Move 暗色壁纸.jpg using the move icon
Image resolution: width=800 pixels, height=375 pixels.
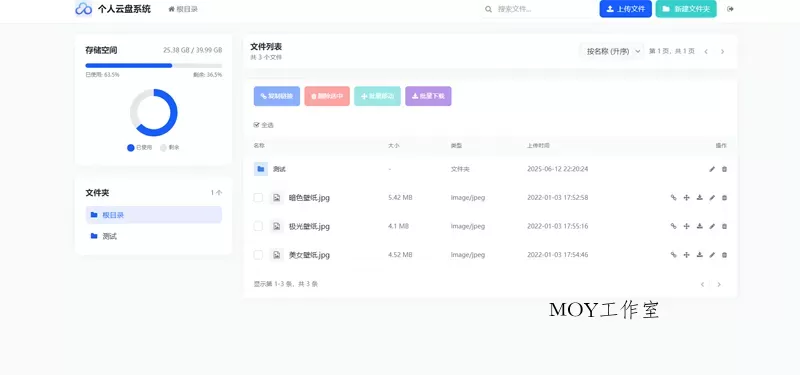click(x=686, y=197)
